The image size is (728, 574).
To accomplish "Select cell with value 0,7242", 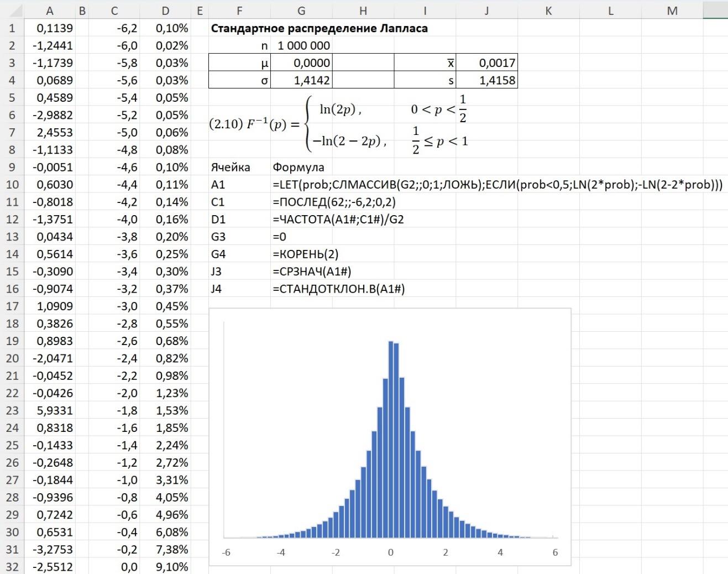I will pyautogui.click(x=50, y=515).
